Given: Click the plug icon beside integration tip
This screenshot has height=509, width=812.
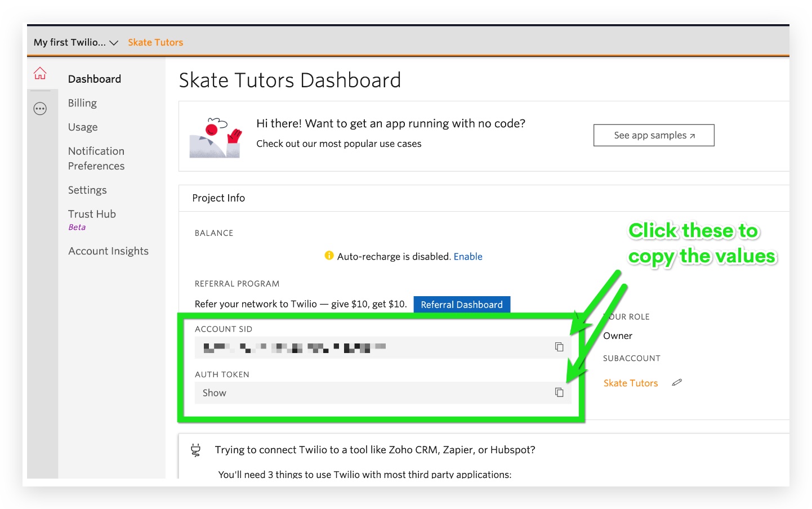Looking at the screenshot, I should tap(195, 450).
